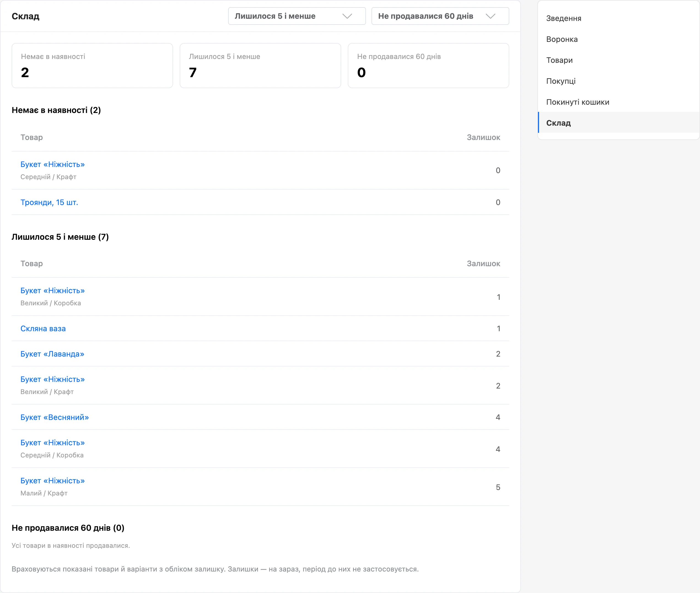Open the Скляна ваза product
Screen dimensions: 700x593
[x=43, y=328]
